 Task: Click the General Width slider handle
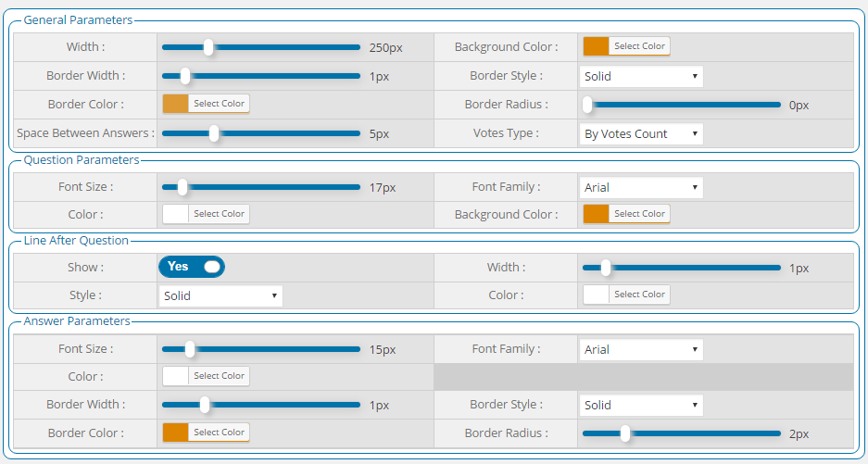208,47
